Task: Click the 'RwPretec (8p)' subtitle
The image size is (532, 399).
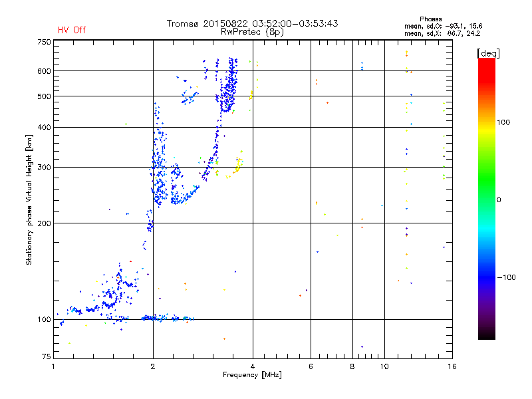Action: (252, 32)
